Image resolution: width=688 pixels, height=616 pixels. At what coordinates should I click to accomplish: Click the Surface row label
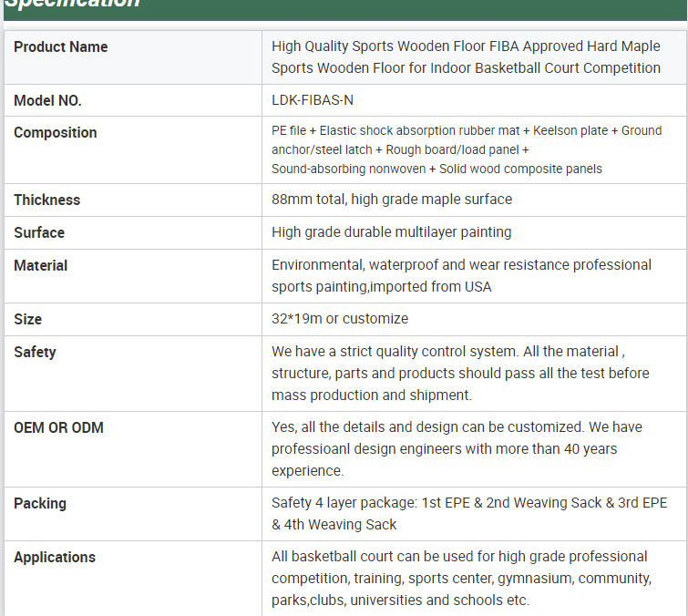[x=39, y=233]
